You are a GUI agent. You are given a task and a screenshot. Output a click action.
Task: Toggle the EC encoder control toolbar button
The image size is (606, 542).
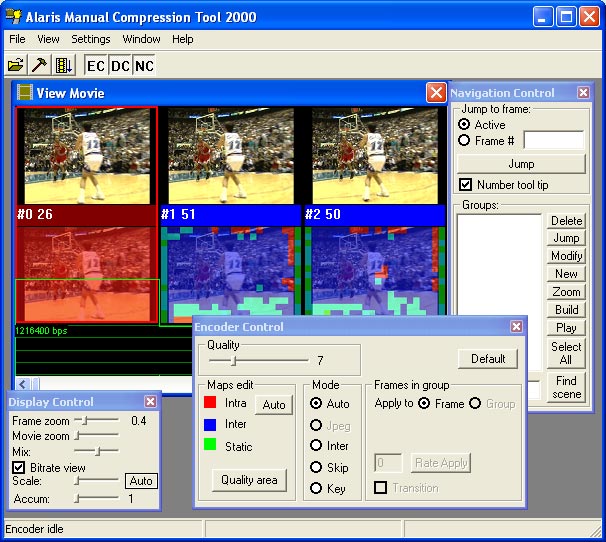(x=96, y=65)
